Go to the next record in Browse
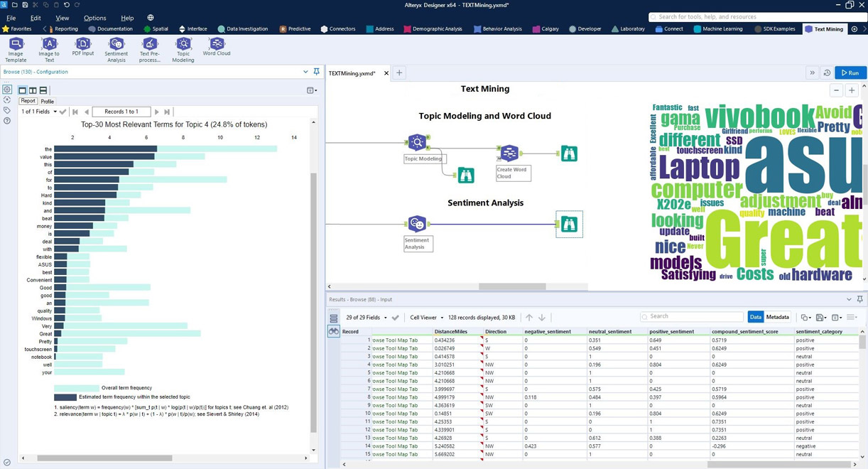868x469 pixels. tap(157, 112)
